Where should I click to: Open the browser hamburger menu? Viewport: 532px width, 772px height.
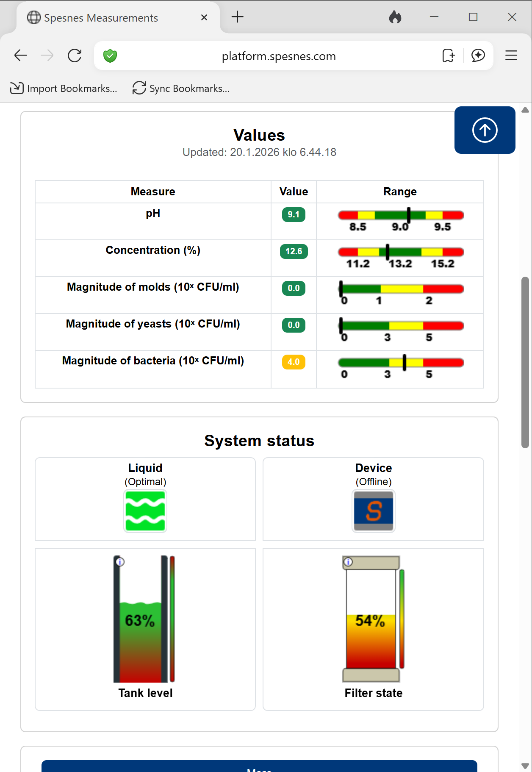click(511, 56)
